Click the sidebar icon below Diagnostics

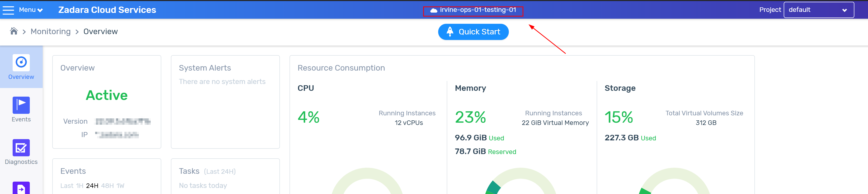pyautogui.click(x=21, y=188)
